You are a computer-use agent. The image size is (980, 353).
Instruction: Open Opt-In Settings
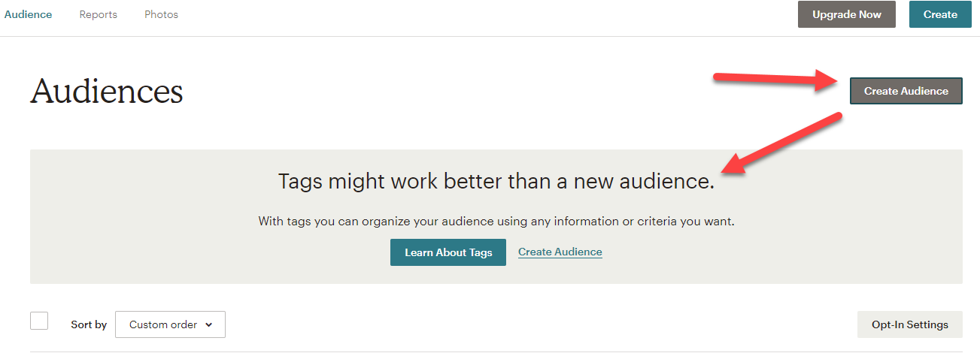(x=910, y=324)
